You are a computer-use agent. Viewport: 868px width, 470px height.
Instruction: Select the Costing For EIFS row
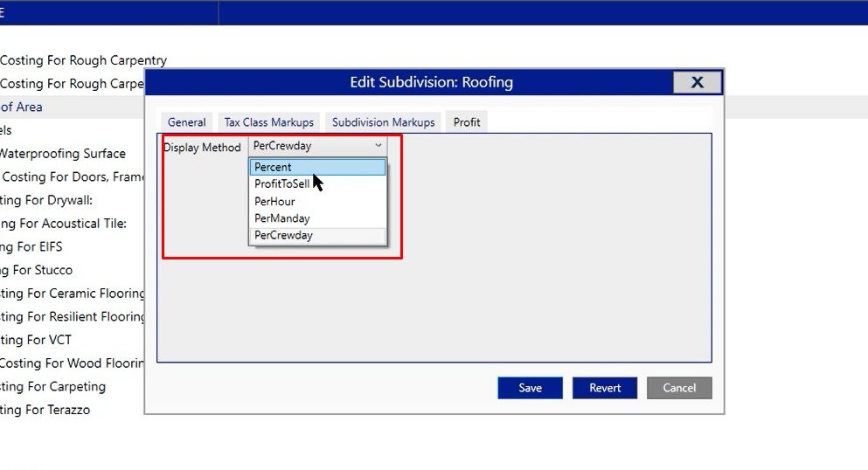tap(31, 246)
